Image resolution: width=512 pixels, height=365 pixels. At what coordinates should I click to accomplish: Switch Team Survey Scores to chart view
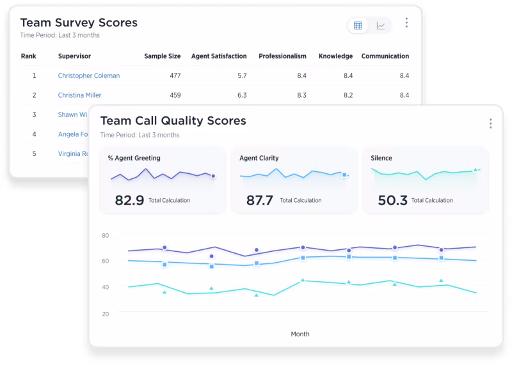coord(381,26)
